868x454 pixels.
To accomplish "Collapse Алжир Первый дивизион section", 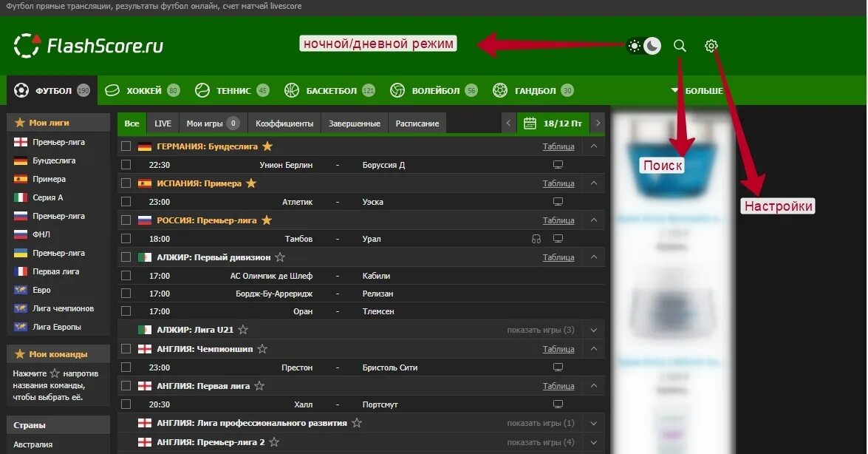I will click(594, 257).
